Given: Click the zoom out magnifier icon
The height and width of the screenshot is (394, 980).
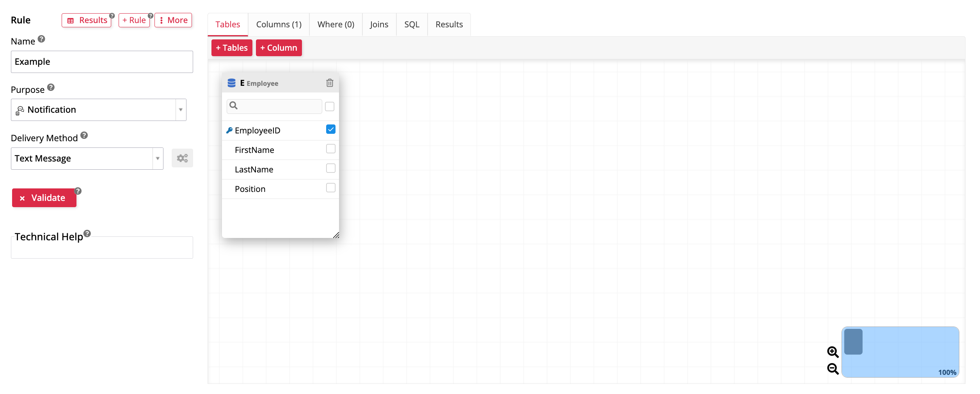Looking at the screenshot, I should click(x=833, y=369).
